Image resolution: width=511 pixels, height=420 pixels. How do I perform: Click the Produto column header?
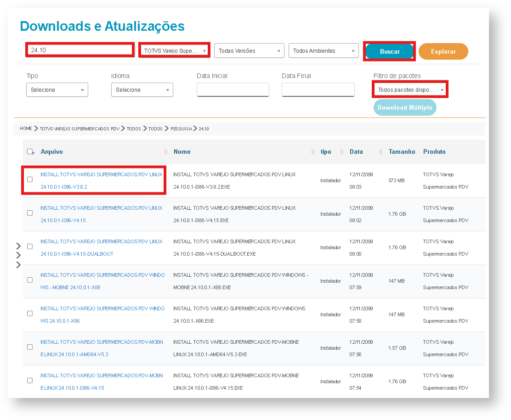(x=434, y=151)
